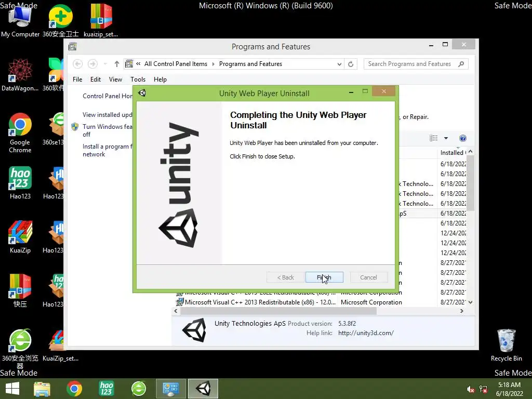Click the network tray icon
Screen dimensions: 532x399
[483, 389]
